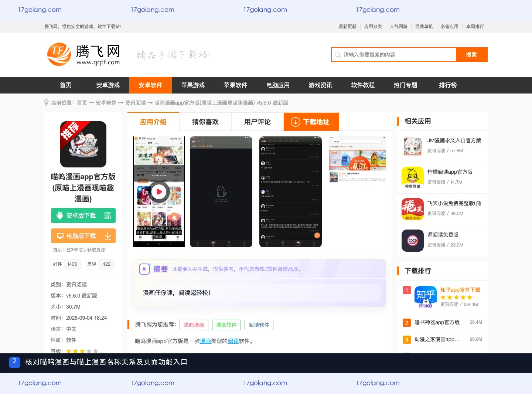Click the 漫画 hyperlink in description
The height and width of the screenshot is (394, 532).
(x=205, y=341)
